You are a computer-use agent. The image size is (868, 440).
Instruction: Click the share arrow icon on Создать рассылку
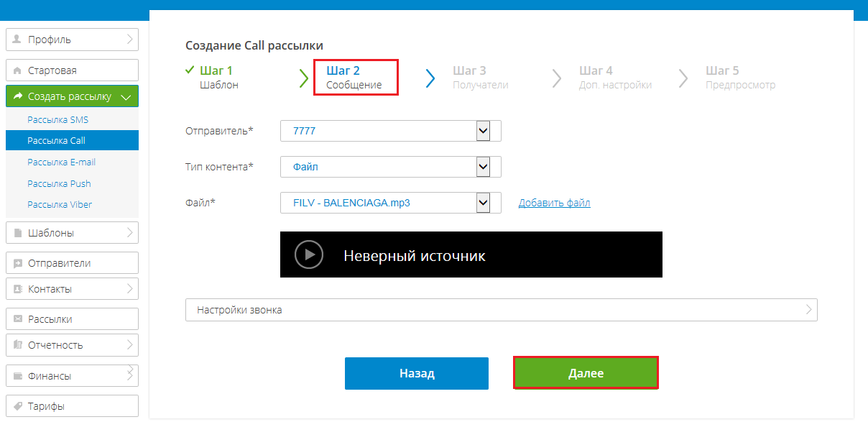click(x=18, y=96)
